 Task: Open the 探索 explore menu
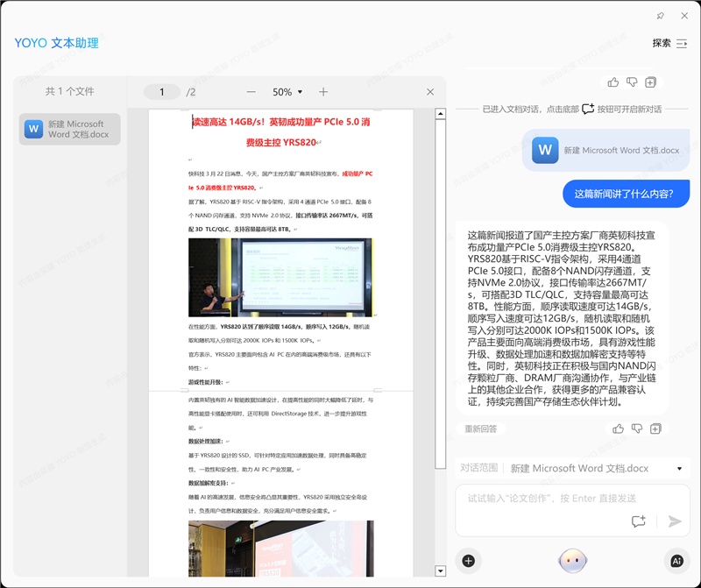(x=669, y=43)
